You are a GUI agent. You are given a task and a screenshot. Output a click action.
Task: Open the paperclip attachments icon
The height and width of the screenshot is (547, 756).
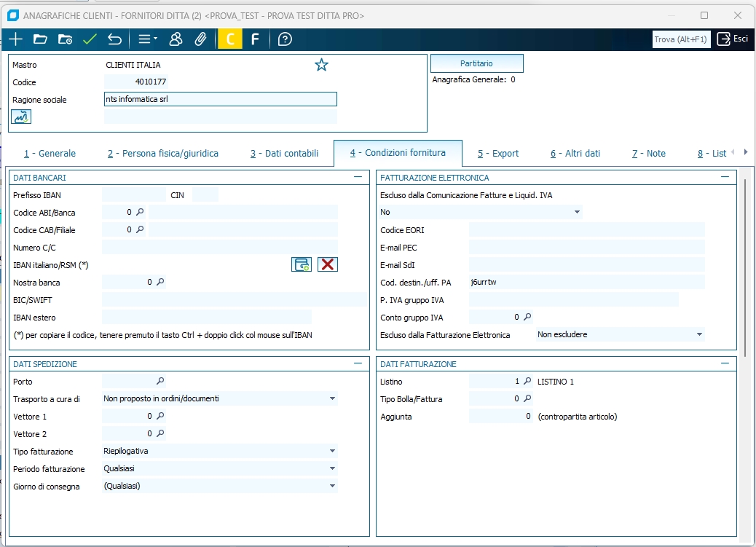200,39
